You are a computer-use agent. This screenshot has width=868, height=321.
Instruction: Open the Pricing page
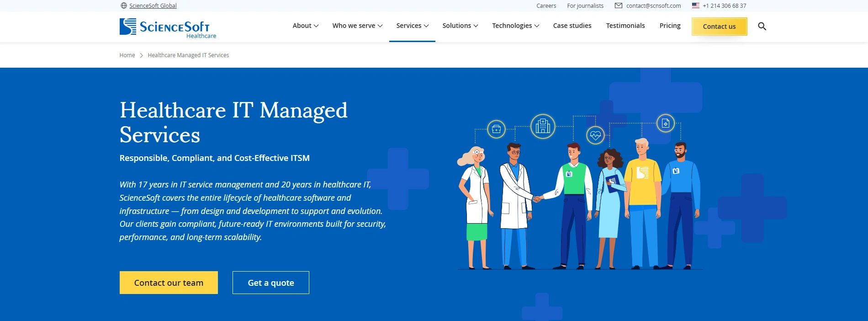point(670,26)
